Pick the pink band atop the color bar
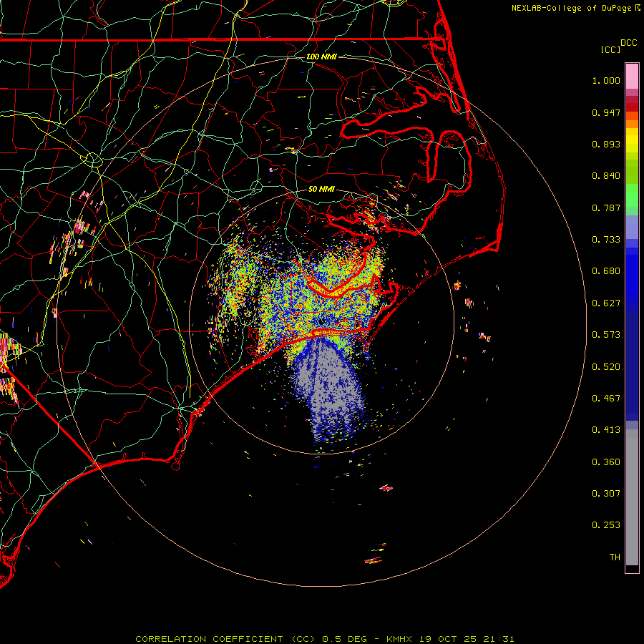Viewport: 644px width, 644px height. pyautogui.click(x=632, y=76)
